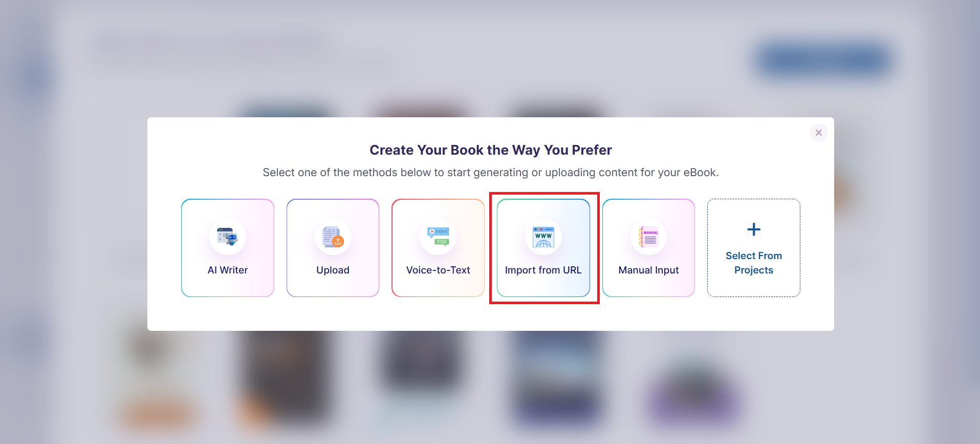
Task: Click the Create Your Book heading
Action: tap(491, 150)
